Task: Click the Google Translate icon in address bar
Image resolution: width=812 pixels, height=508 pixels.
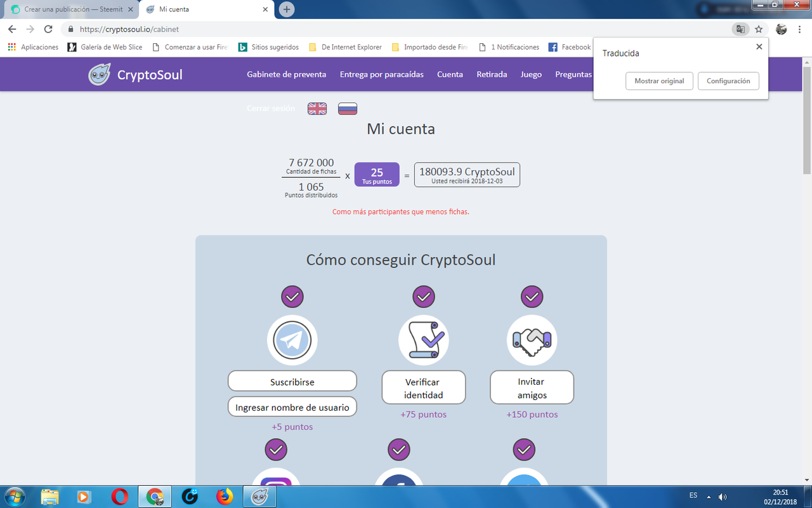Action: click(740, 29)
